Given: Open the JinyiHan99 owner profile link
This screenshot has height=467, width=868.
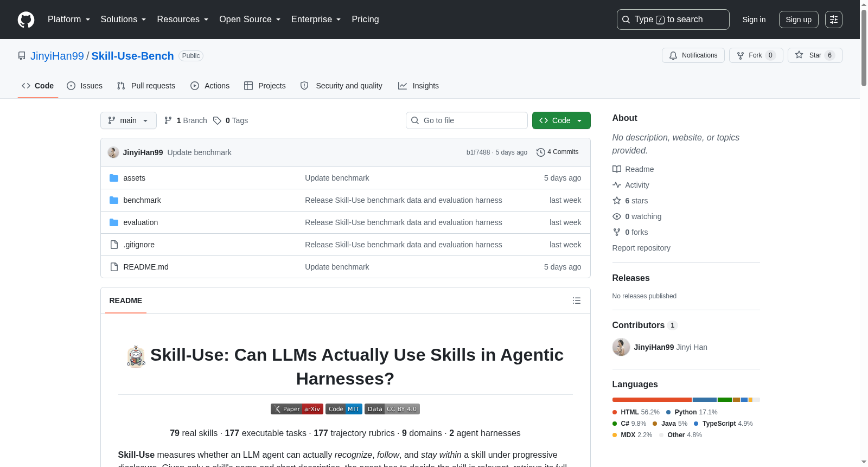Looking at the screenshot, I should tap(57, 56).
